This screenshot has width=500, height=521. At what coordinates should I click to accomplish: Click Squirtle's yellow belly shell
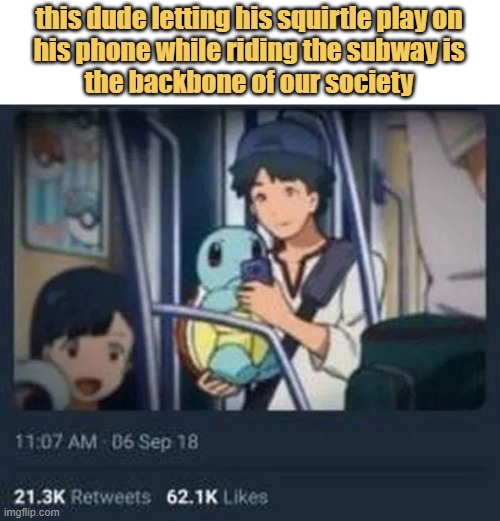click(228, 342)
